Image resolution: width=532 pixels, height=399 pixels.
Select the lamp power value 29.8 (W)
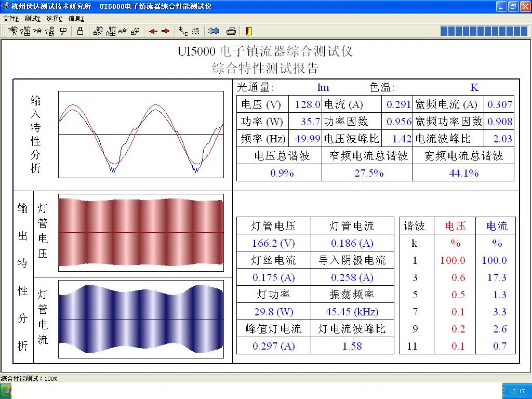tap(273, 312)
